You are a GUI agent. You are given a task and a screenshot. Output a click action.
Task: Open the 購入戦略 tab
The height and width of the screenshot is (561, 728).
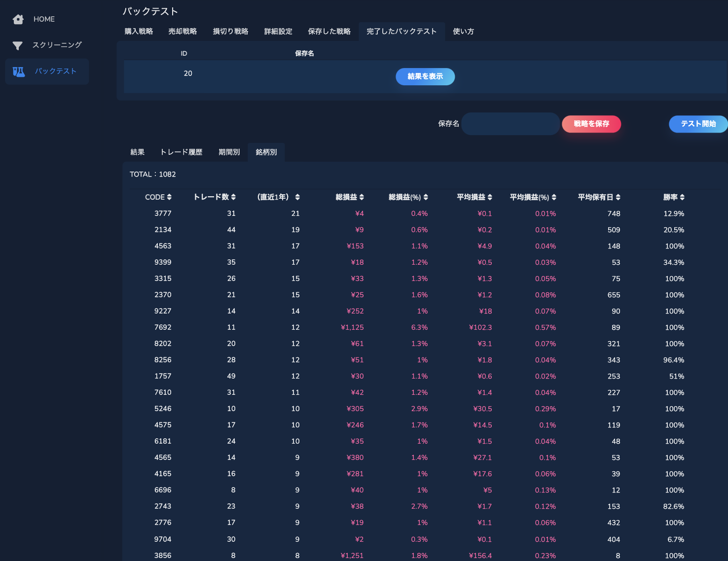click(x=139, y=32)
